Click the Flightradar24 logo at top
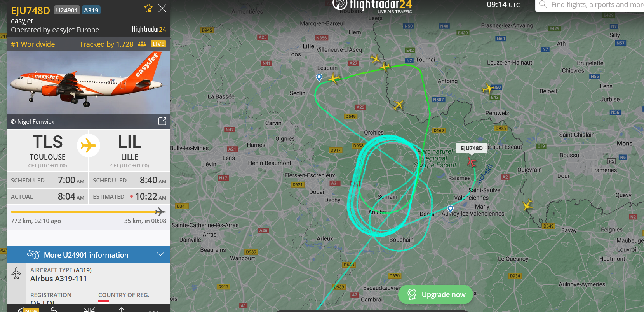This screenshot has width=644, height=312. pos(372,5)
